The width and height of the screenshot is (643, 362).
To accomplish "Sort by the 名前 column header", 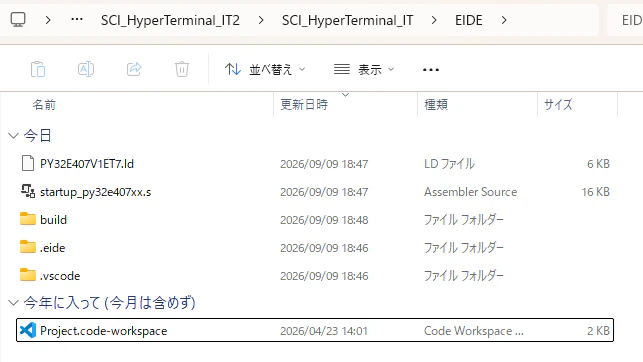I will click(44, 105).
